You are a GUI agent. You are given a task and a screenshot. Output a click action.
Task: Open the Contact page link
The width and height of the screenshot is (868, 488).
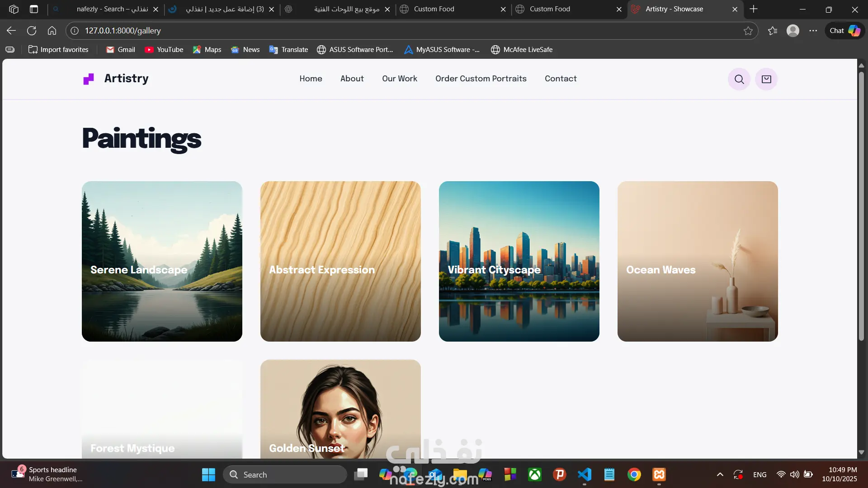coord(560,79)
